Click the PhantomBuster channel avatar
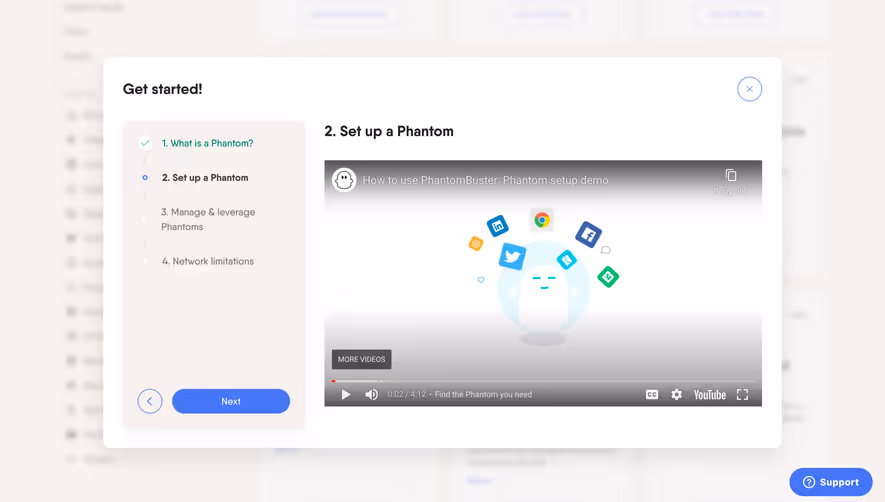The height and width of the screenshot is (502, 885). pyautogui.click(x=344, y=180)
